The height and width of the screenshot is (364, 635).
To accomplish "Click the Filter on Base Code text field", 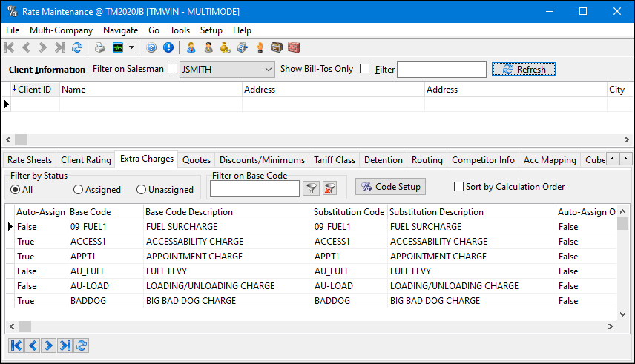I will click(254, 188).
